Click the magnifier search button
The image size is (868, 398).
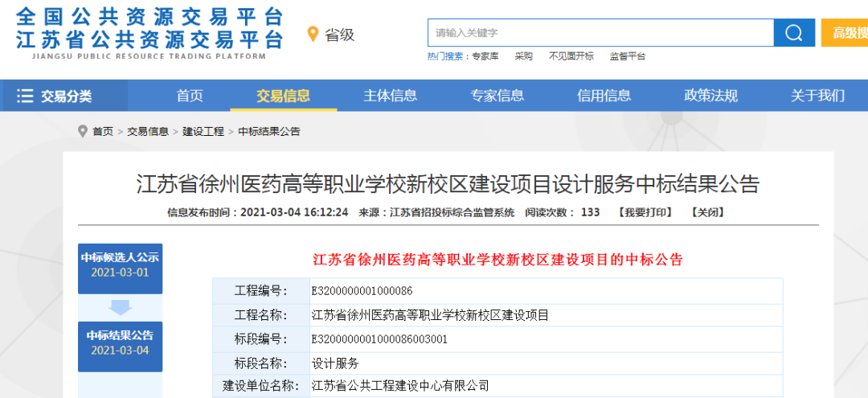coord(794,33)
